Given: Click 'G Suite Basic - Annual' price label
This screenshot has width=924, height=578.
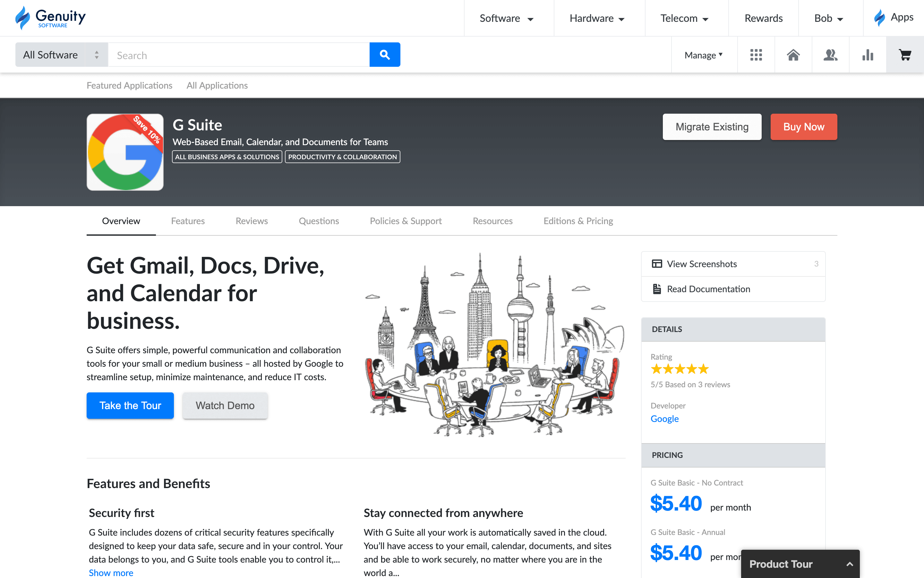Looking at the screenshot, I should pos(688,532).
